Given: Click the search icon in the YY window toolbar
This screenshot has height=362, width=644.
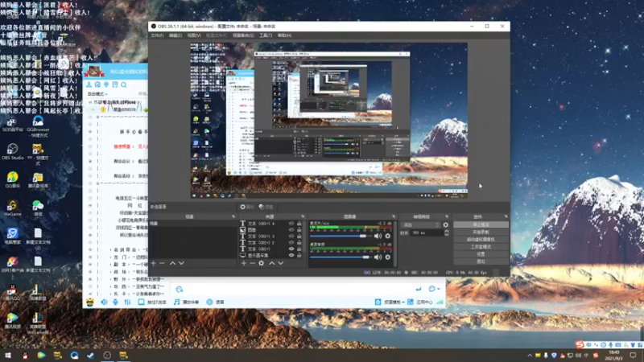Looking at the screenshot, I should [124, 84].
